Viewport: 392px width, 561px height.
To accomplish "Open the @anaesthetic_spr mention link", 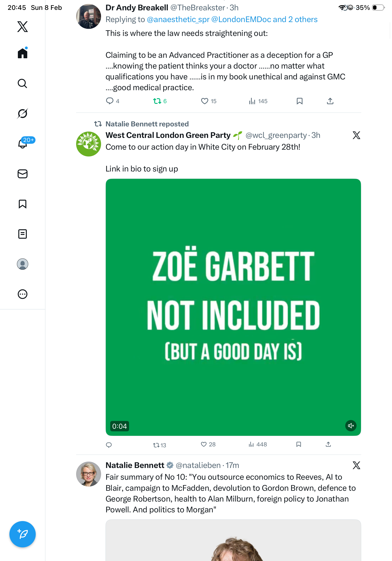I will (x=178, y=19).
